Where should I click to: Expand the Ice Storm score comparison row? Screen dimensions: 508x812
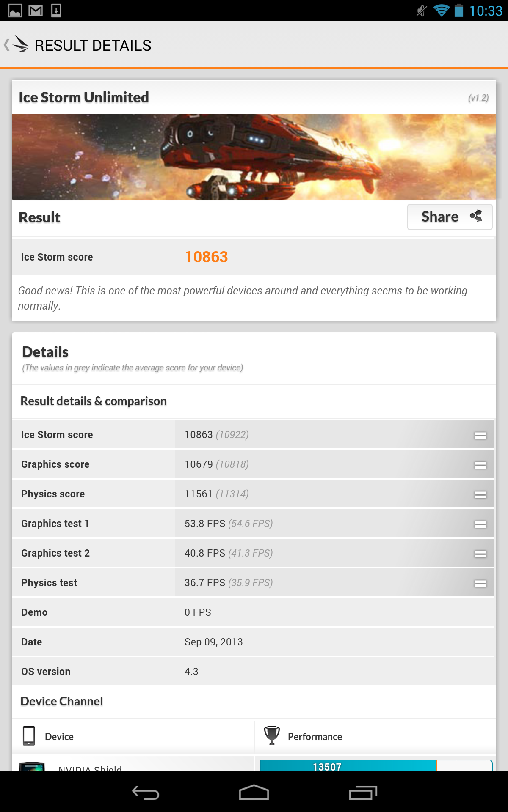pyautogui.click(x=480, y=435)
